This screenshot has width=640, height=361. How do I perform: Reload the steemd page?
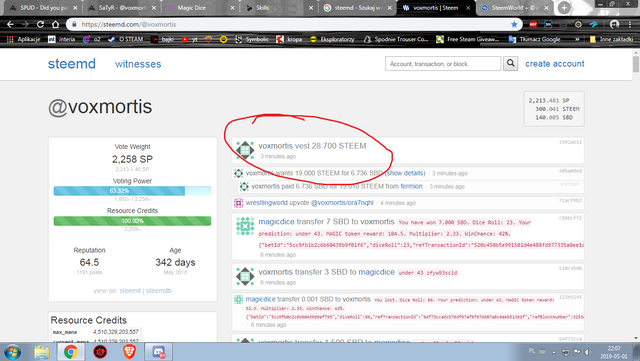40,25
